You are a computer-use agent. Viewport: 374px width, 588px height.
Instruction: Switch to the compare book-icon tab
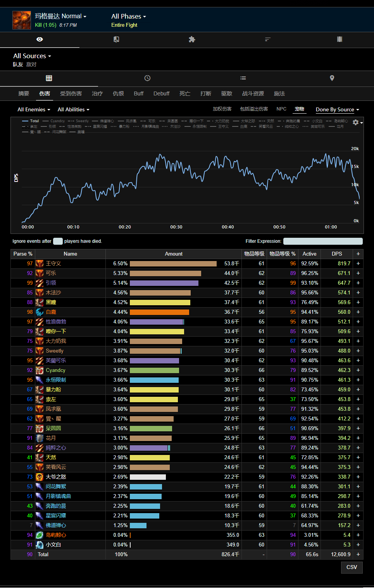[116, 40]
